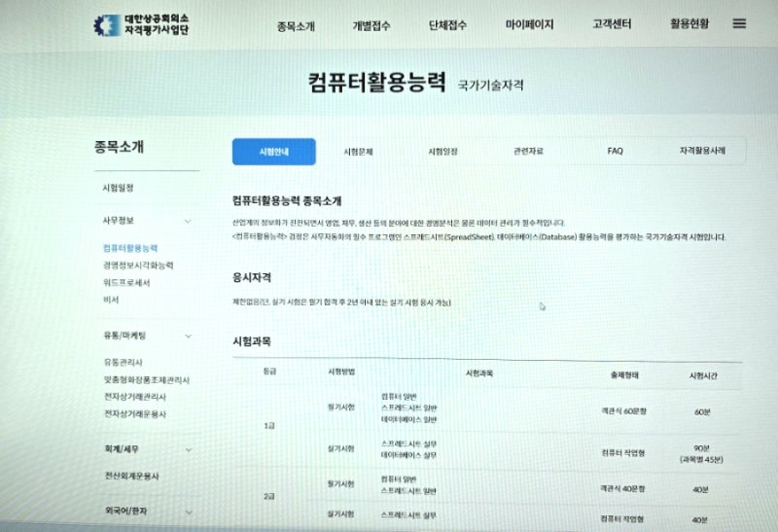The height and width of the screenshot is (532, 778).
Task: Click the 유통/마케팅 sidebar heading
Action: point(125,336)
